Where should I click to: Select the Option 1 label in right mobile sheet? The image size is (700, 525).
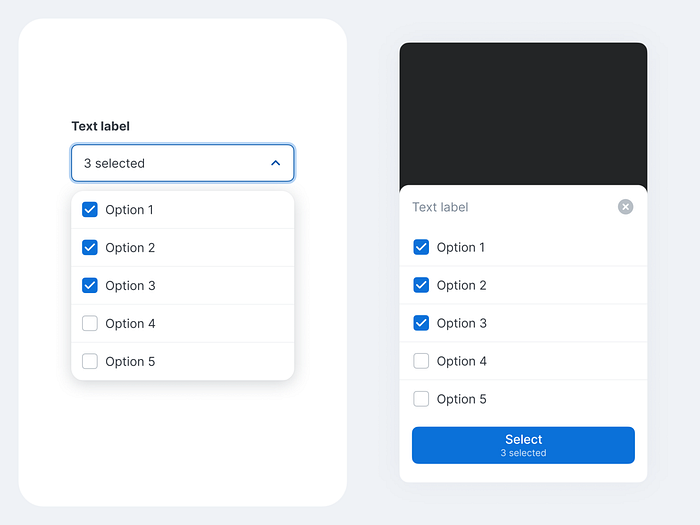tap(461, 247)
